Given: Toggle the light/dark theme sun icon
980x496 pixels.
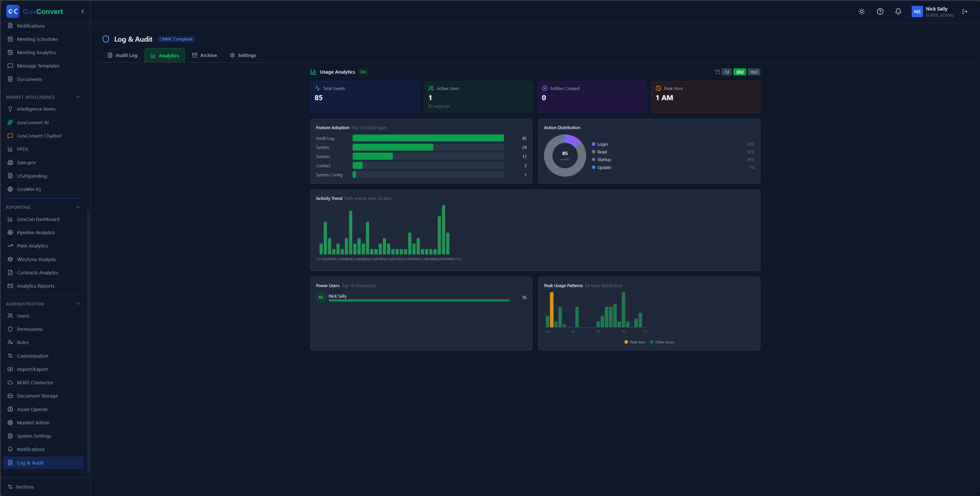Looking at the screenshot, I should coord(862,12).
